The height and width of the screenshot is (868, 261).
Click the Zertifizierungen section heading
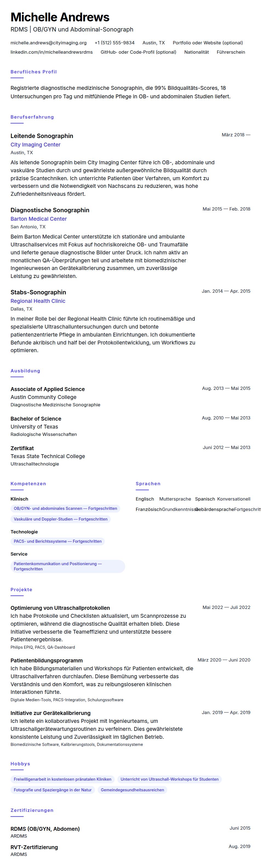[32, 810]
